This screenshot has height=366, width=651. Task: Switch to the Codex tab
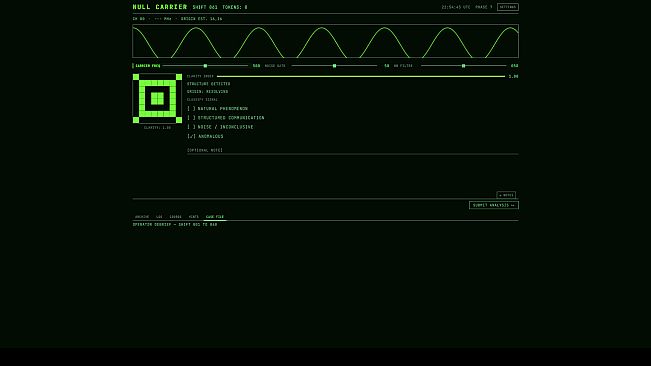click(x=176, y=217)
